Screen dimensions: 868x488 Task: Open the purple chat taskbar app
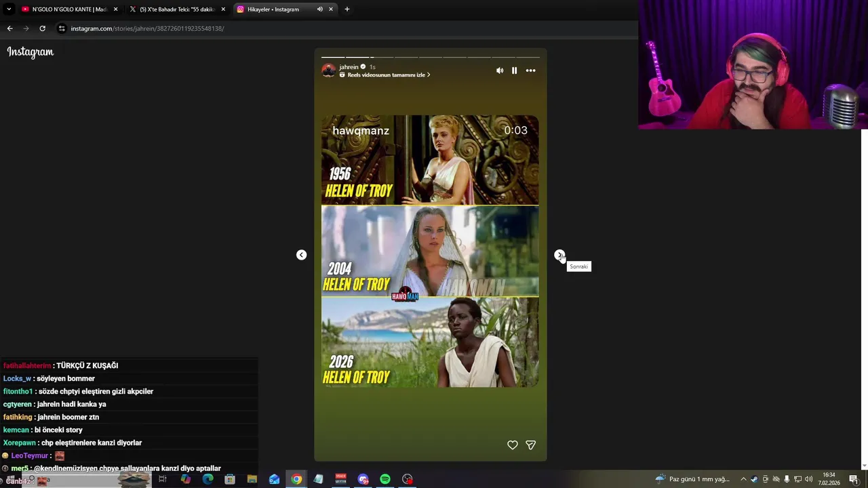(x=363, y=479)
